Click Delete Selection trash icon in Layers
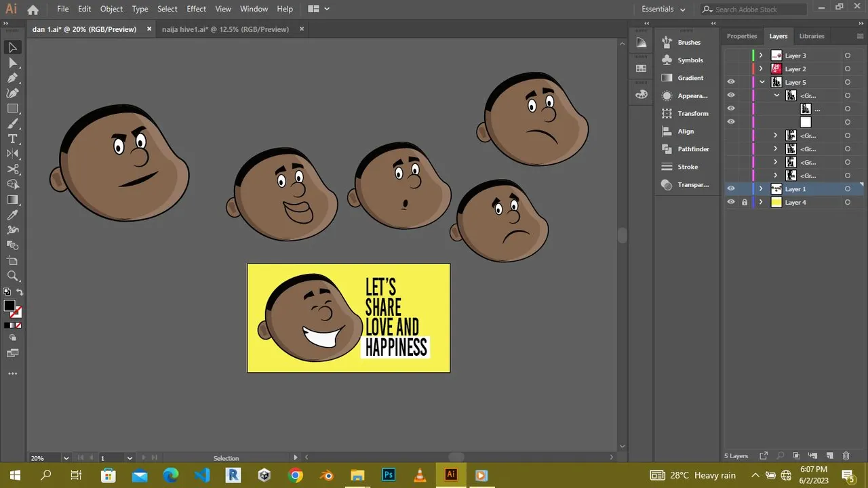This screenshot has width=868, height=488. [846, 456]
